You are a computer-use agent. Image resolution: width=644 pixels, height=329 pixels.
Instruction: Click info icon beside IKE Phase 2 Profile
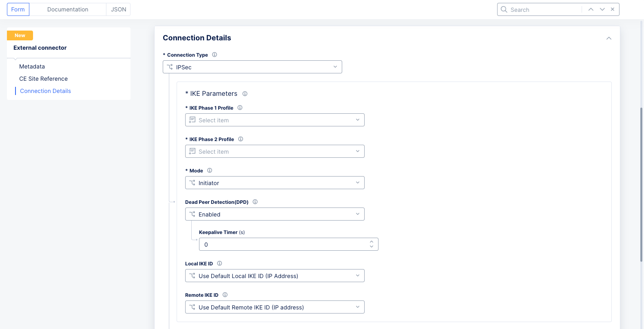[x=241, y=139]
